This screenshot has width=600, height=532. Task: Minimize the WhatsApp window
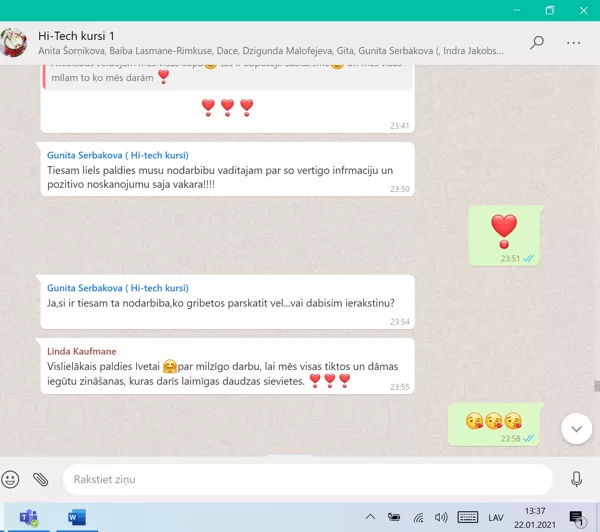[517, 10]
